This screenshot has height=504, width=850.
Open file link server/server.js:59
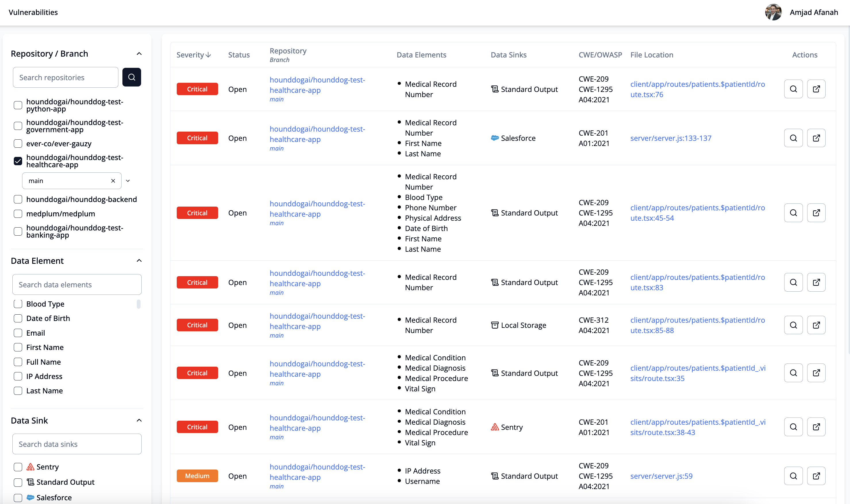(661, 476)
